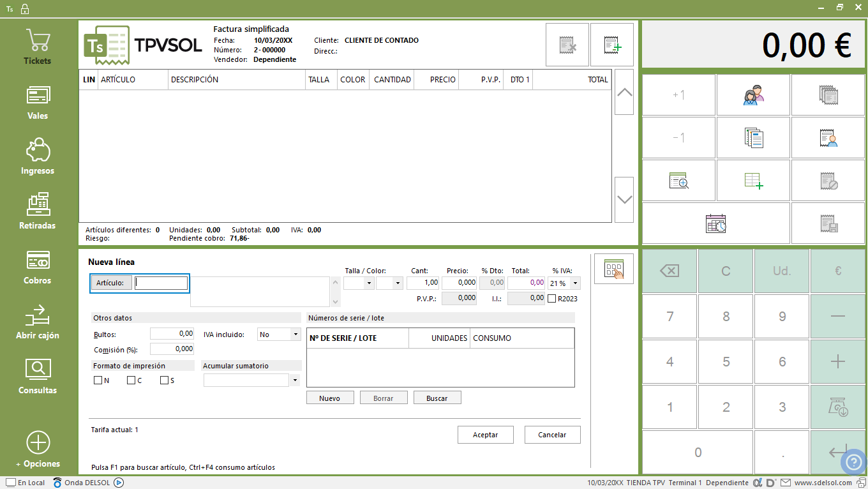Click the Nuevo serial number button
The image size is (868, 489).
pyautogui.click(x=329, y=398)
